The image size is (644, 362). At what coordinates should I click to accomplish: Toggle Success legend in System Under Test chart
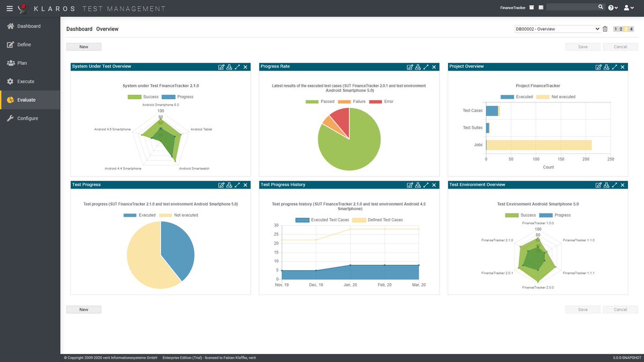[x=143, y=97]
